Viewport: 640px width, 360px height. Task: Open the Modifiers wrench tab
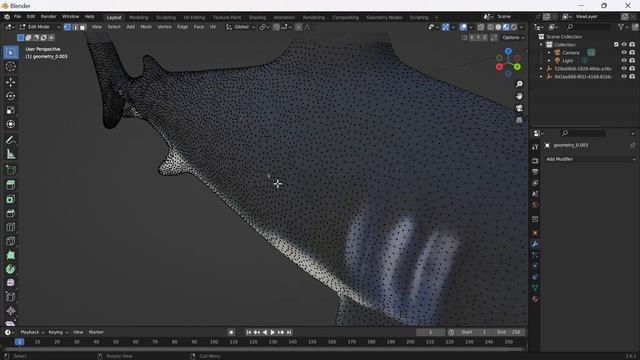click(x=535, y=244)
